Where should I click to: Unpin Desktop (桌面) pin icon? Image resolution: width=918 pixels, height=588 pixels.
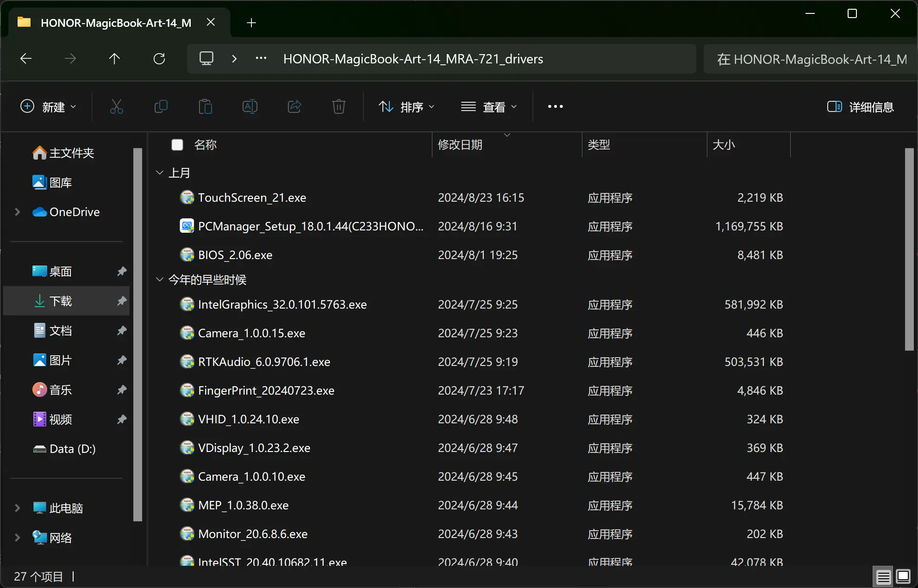(x=122, y=272)
